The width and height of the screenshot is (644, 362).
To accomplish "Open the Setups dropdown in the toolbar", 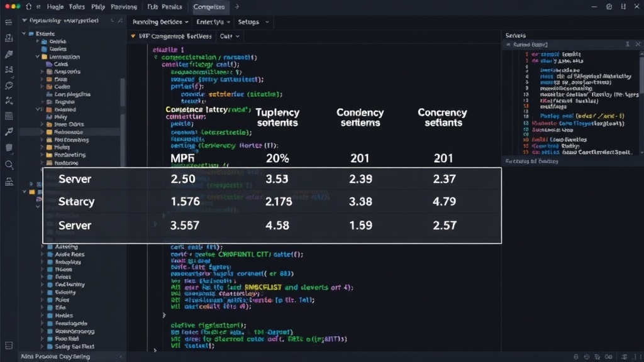I will 253,22.
